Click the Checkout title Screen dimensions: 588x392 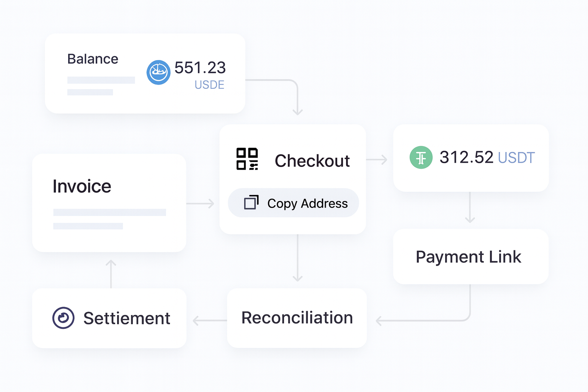point(312,161)
